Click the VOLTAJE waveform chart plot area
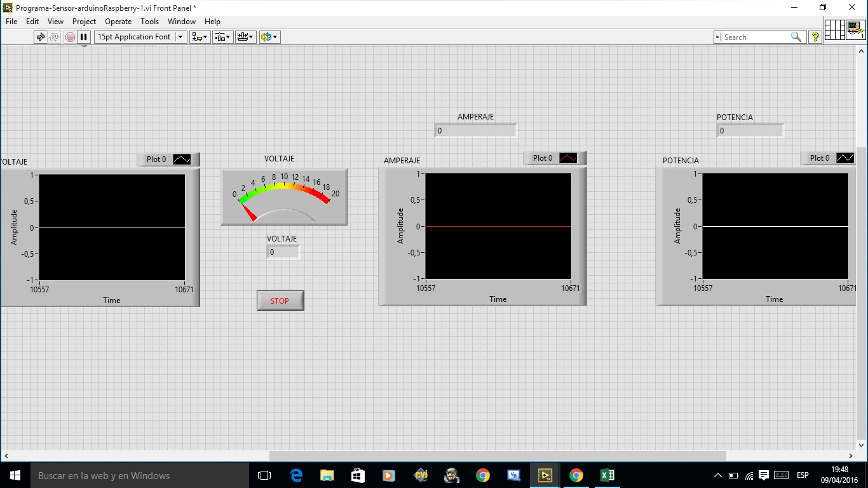The image size is (868, 488). (x=112, y=227)
